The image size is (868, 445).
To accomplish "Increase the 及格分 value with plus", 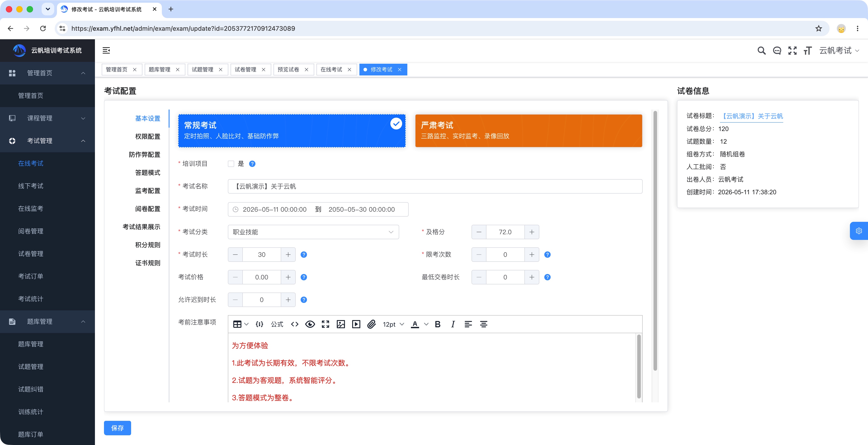I will (x=532, y=232).
